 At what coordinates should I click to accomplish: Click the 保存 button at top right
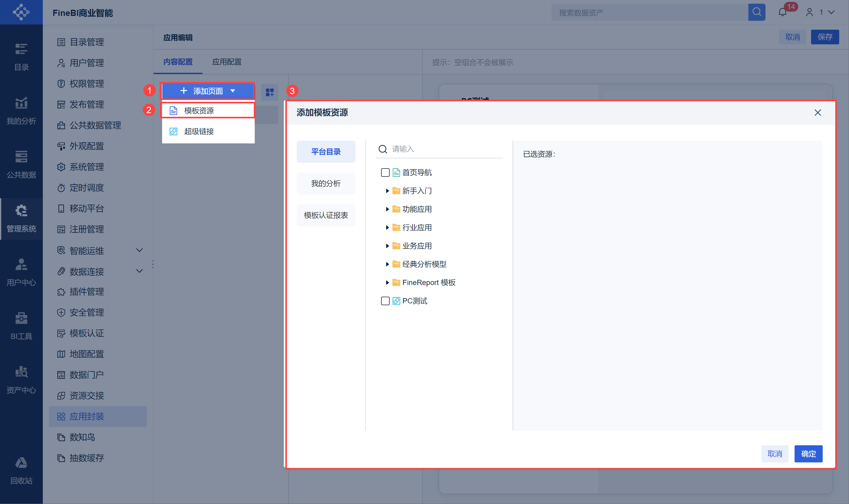[x=825, y=37]
